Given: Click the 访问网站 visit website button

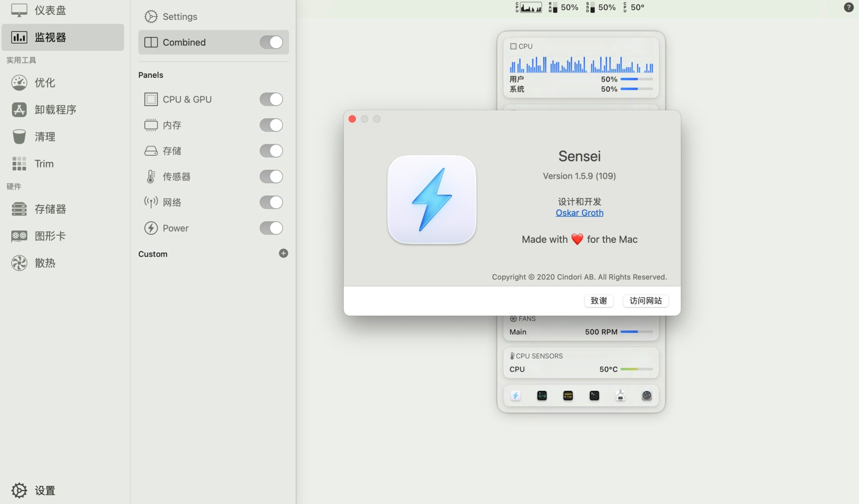Looking at the screenshot, I should tap(646, 301).
